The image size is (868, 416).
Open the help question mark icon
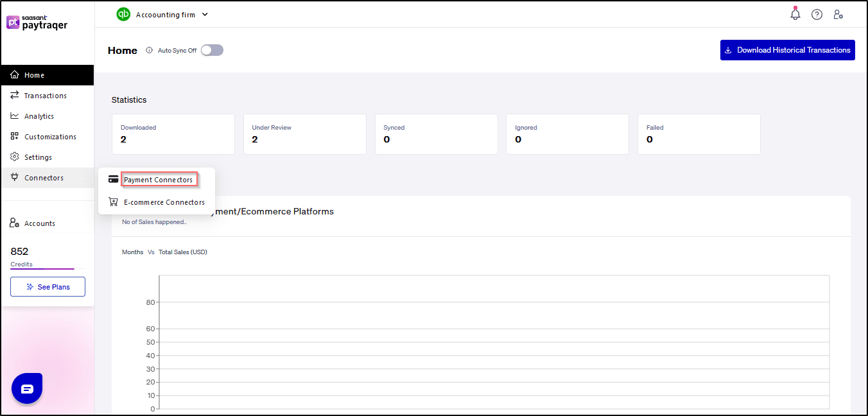coord(817,15)
